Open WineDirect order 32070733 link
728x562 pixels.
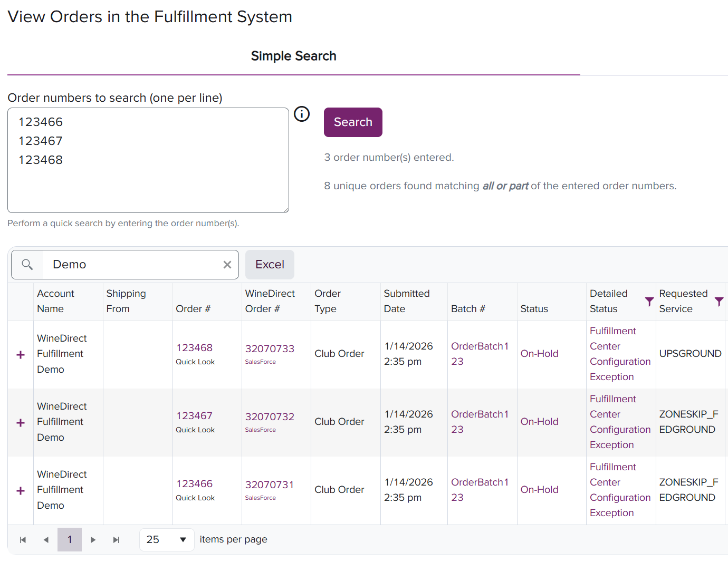pyautogui.click(x=270, y=348)
